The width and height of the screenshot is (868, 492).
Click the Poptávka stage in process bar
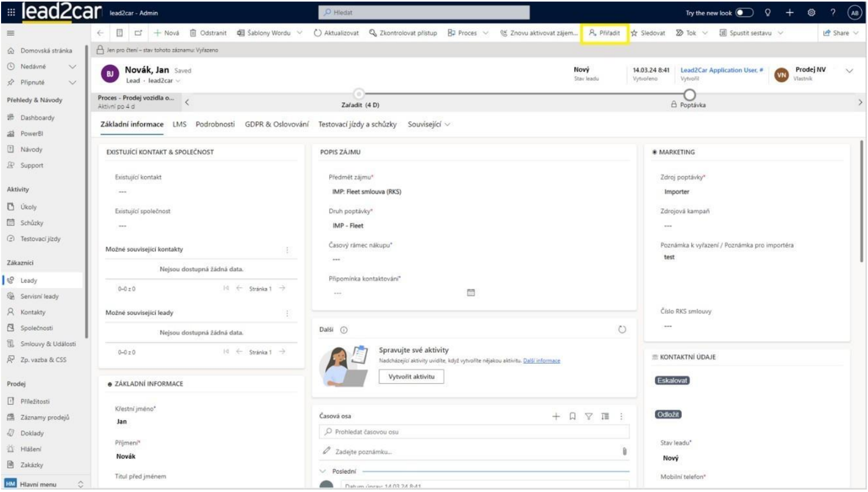(x=689, y=96)
